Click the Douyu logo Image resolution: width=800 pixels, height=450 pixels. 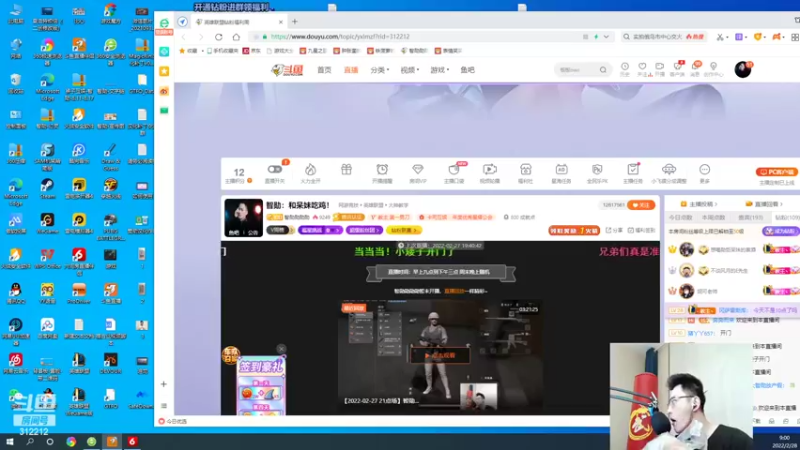click(287, 70)
